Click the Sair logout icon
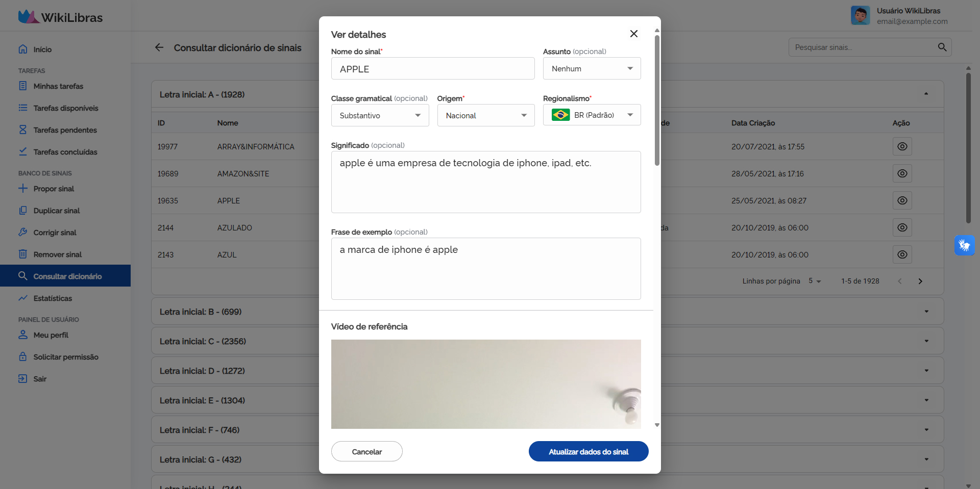 23,378
